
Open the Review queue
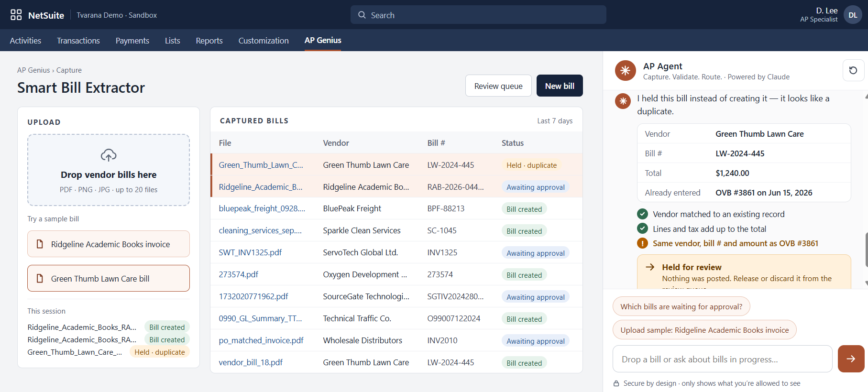coord(498,86)
